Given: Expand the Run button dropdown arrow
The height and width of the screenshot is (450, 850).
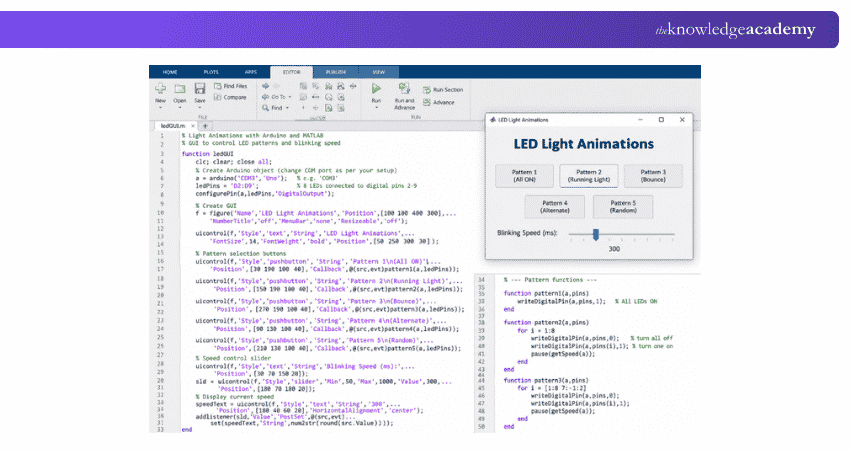Looking at the screenshot, I should pyautogui.click(x=376, y=108).
